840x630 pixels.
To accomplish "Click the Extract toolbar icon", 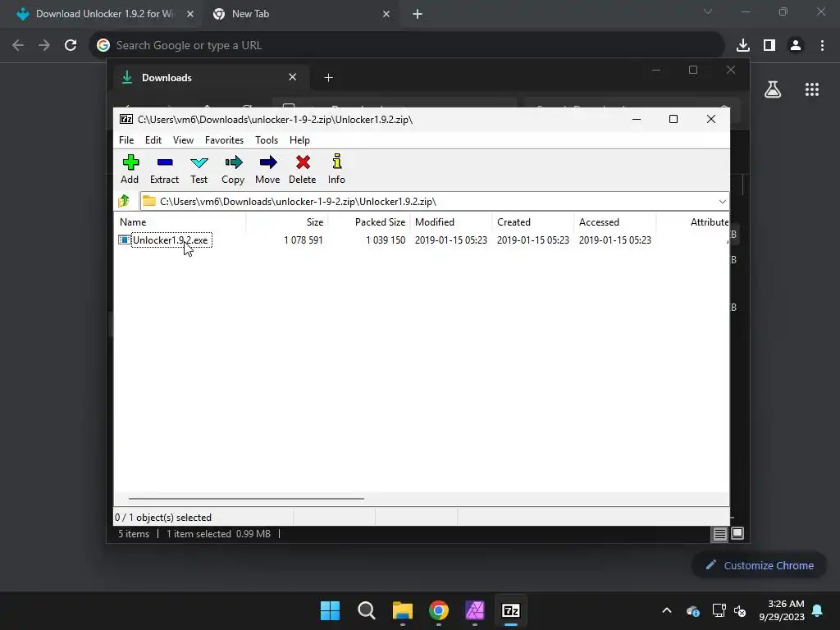I will [164, 169].
